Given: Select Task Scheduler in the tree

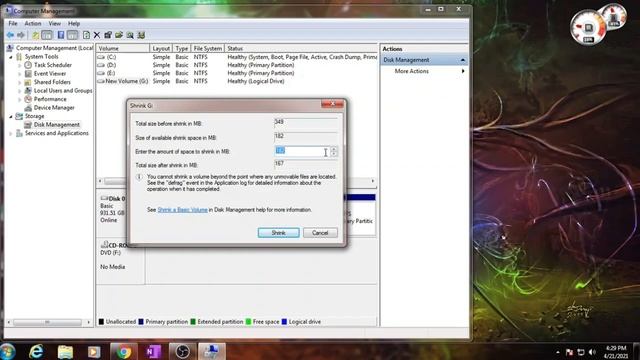Looking at the screenshot, I should tap(53, 65).
